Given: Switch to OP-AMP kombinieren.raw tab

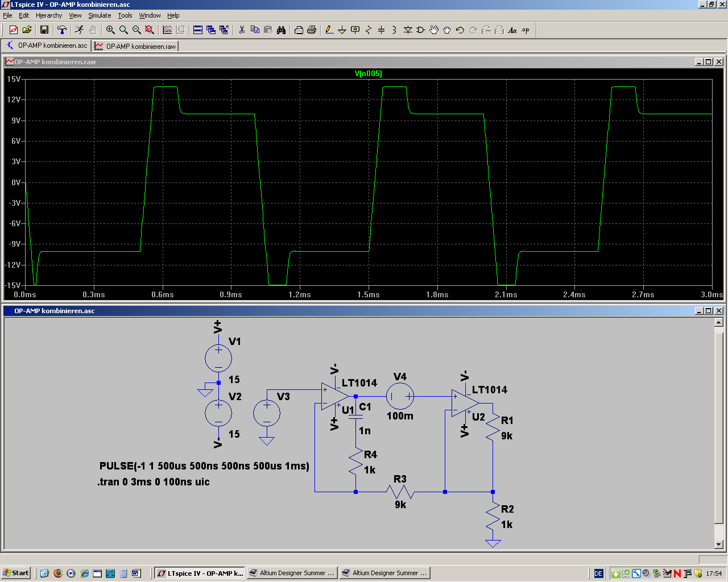Looking at the screenshot, I should click(x=135, y=46).
